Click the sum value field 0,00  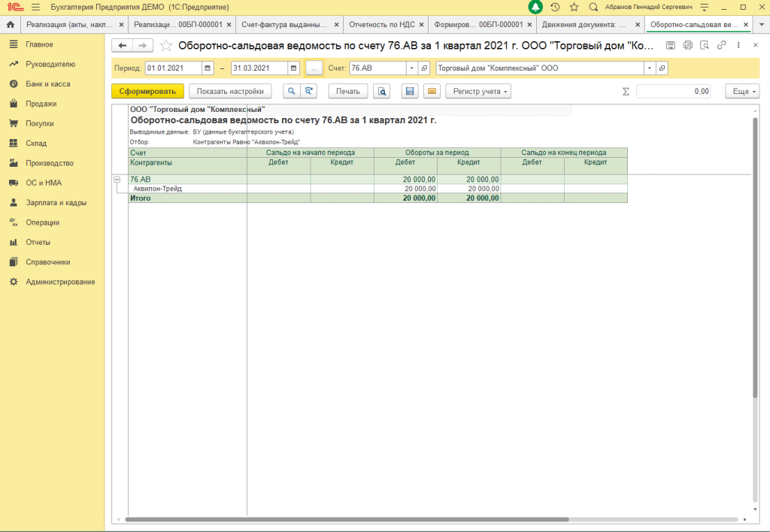pyautogui.click(x=673, y=91)
